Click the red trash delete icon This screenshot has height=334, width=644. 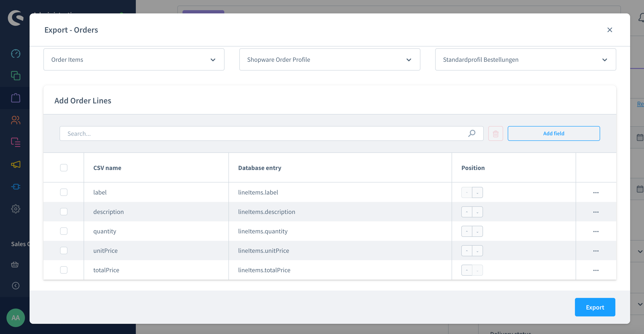pyautogui.click(x=495, y=134)
